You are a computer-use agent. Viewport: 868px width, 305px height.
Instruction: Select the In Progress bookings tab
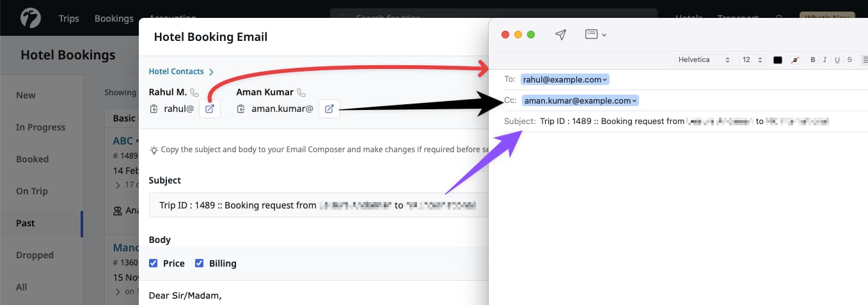(x=40, y=127)
